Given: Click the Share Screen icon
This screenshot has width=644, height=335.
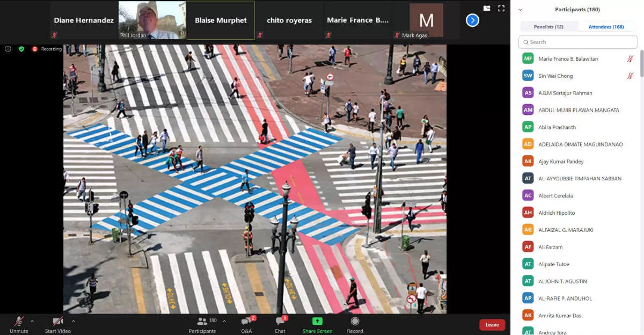Looking at the screenshot, I should (x=317, y=322).
